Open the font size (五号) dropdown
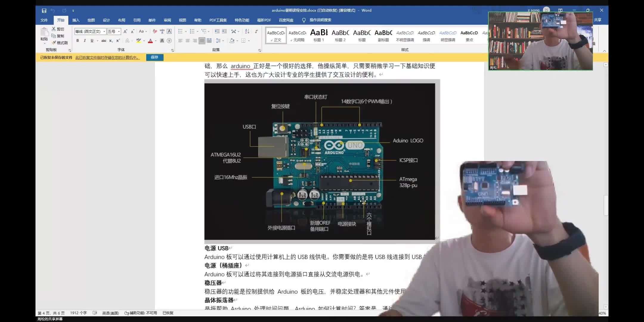Image resolution: width=644 pixels, height=322 pixels. tap(119, 31)
